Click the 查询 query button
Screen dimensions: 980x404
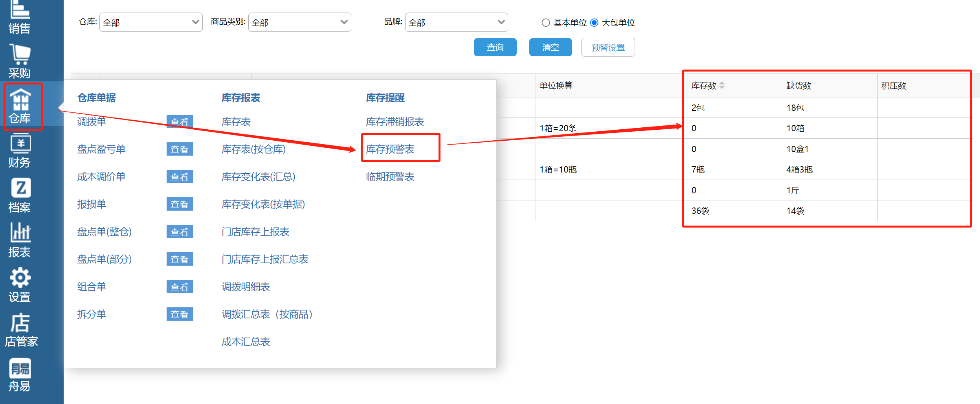pos(495,47)
